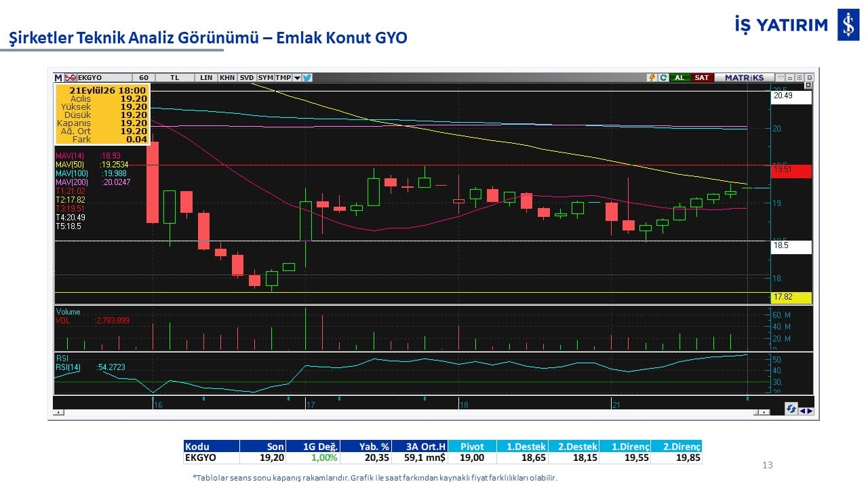868x488 pixels.
Task: Click the İş Yatırım logo
Action: [x=797, y=25]
